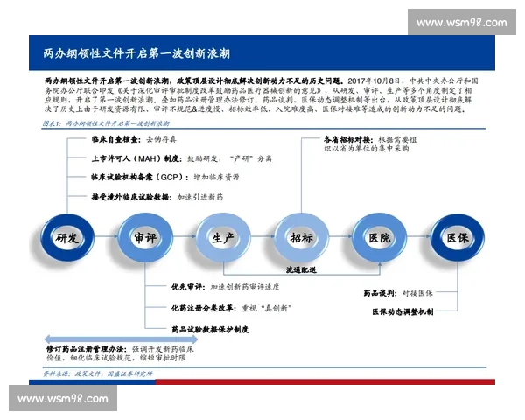Select the 优先审评 line

(226, 287)
